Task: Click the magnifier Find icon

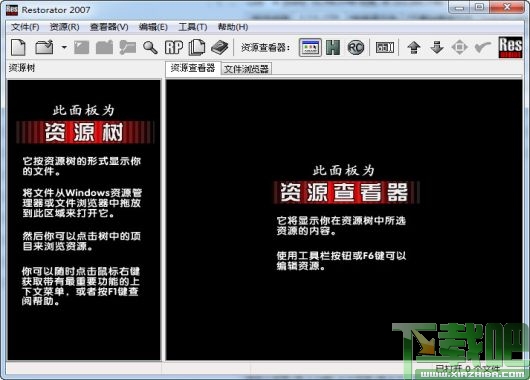Action: click(x=150, y=47)
